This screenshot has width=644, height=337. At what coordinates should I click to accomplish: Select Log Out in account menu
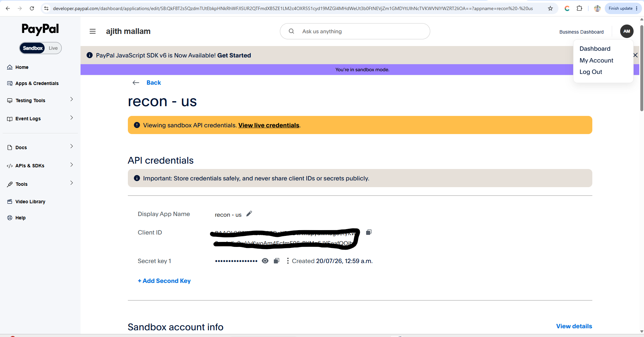591,72
